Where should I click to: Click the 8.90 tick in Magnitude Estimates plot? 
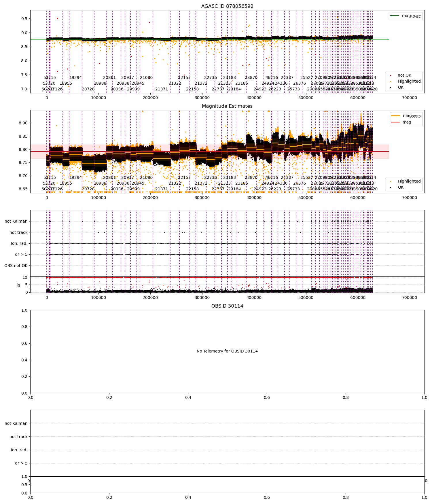23,123
